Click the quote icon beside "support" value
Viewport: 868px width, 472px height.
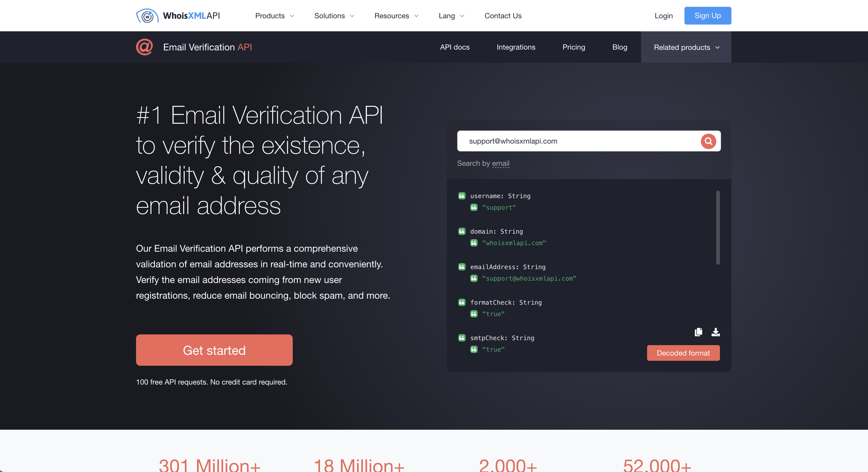[474, 207]
